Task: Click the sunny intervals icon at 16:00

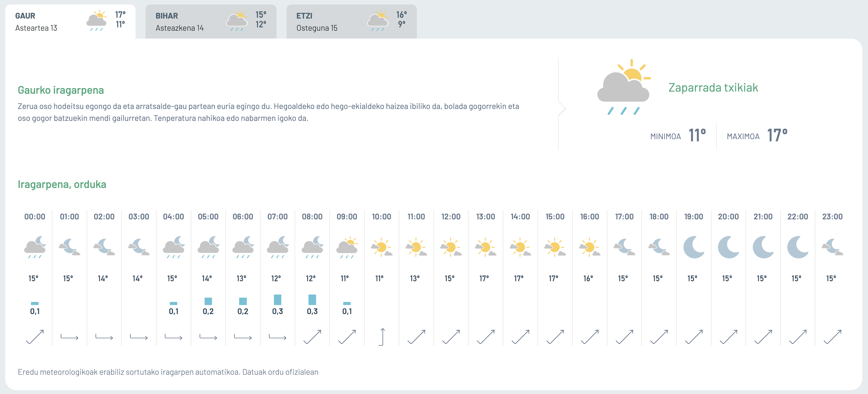Action: (590, 247)
